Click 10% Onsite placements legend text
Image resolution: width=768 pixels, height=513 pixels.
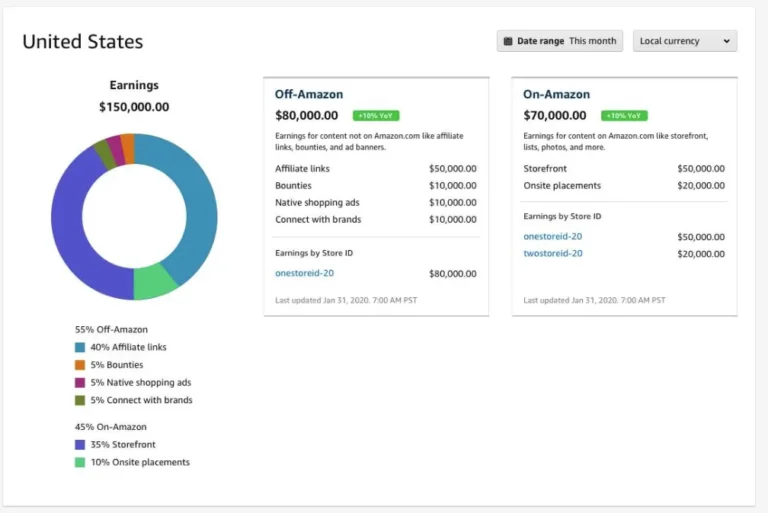click(140, 463)
